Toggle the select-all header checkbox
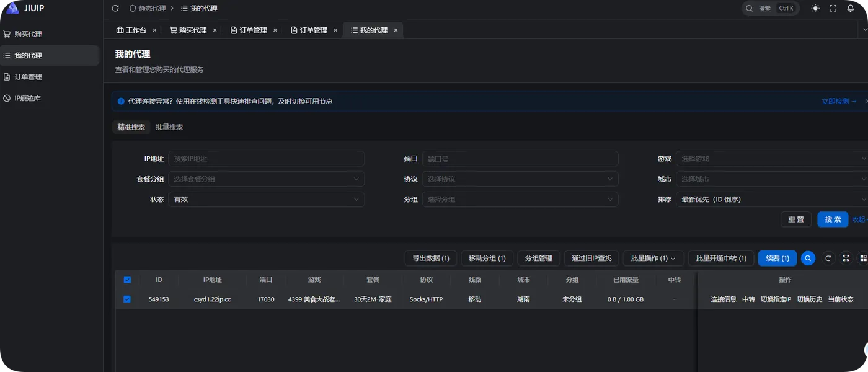The height and width of the screenshot is (372, 868). coord(127,280)
